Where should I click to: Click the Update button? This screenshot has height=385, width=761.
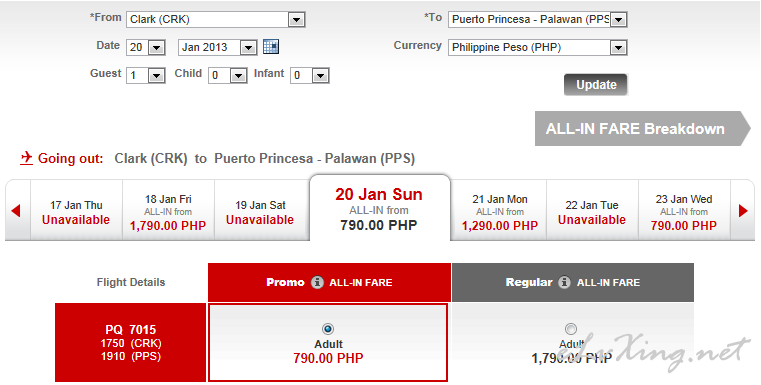[x=596, y=84]
